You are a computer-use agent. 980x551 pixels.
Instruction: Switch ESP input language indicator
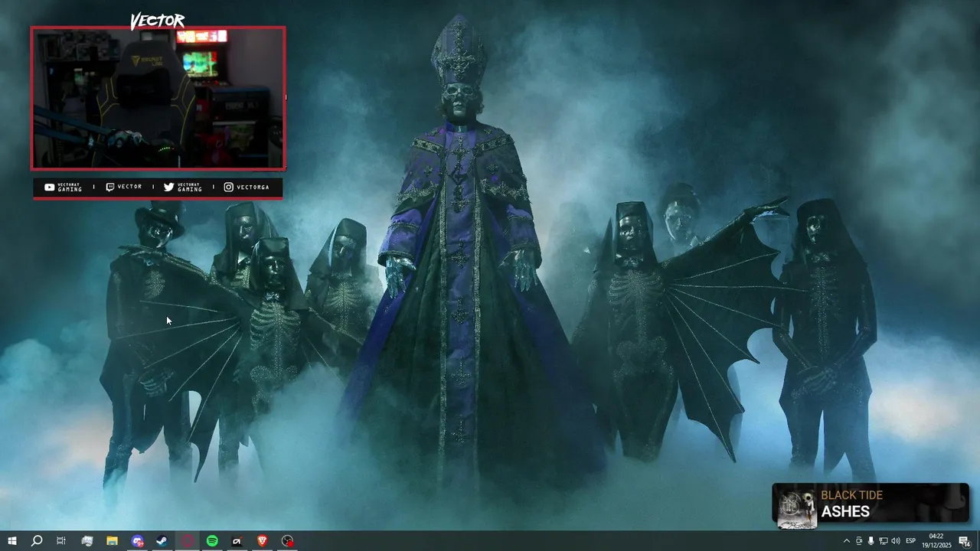tap(911, 541)
